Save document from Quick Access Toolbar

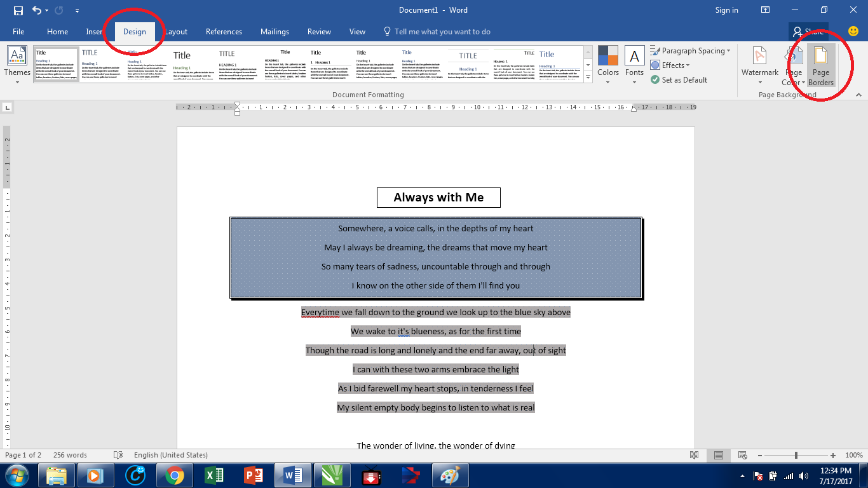click(17, 10)
